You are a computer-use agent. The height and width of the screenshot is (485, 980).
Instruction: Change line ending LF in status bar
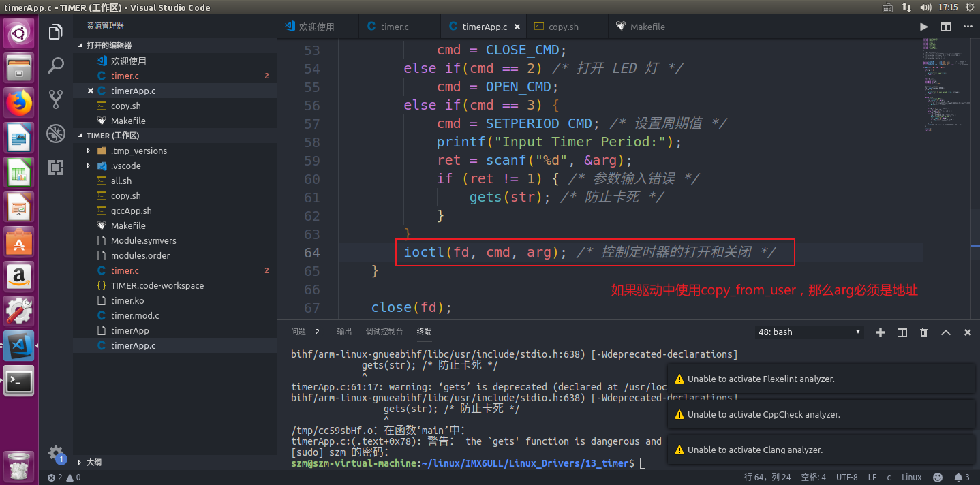click(872, 478)
